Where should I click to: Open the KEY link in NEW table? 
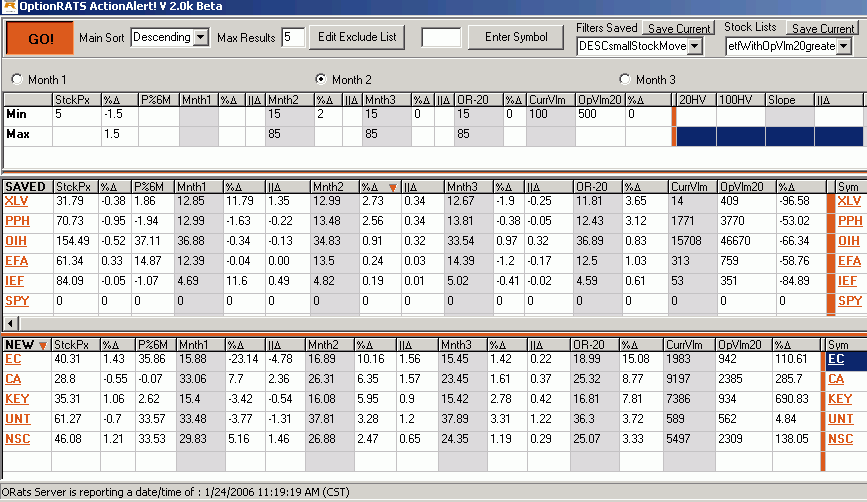[17, 399]
